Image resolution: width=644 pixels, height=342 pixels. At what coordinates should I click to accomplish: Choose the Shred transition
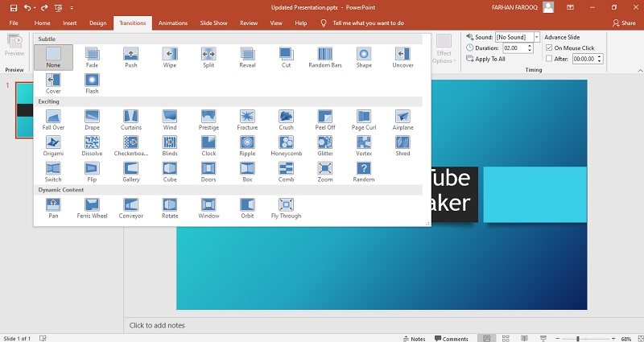point(402,146)
